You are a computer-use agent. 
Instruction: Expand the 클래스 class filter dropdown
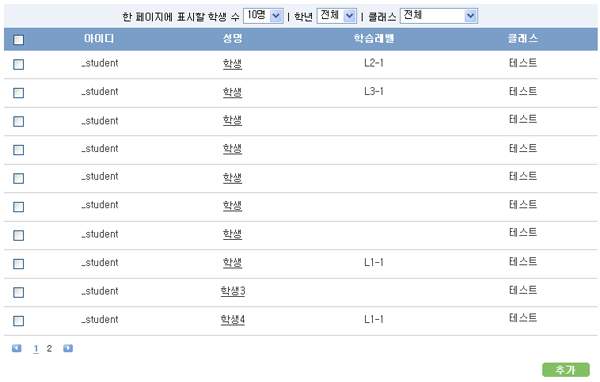439,16
